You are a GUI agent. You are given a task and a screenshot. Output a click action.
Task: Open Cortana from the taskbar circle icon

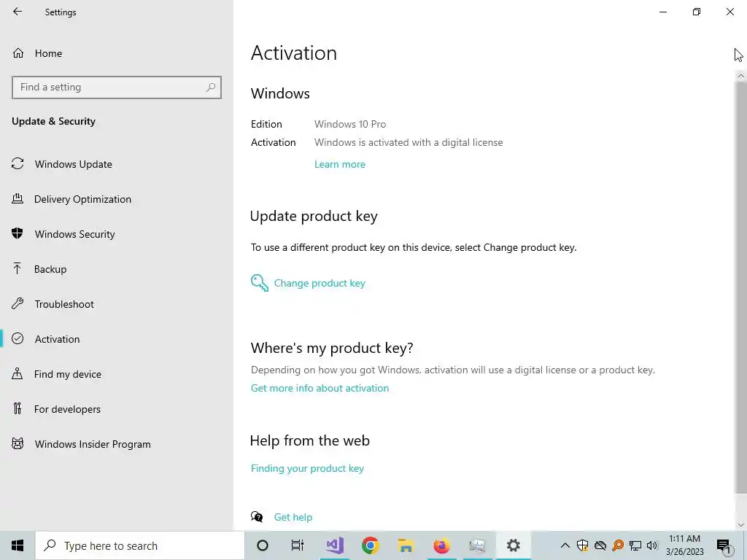[263, 545]
